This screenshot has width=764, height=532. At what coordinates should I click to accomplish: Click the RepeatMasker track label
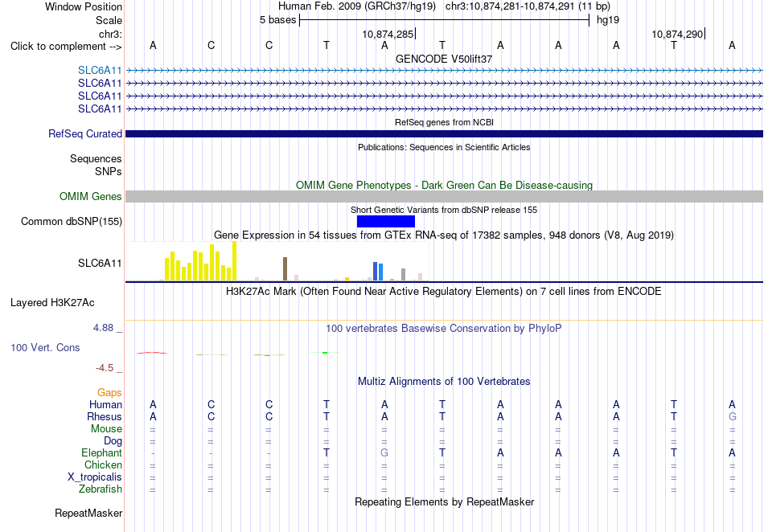pyautogui.click(x=88, y=513)
